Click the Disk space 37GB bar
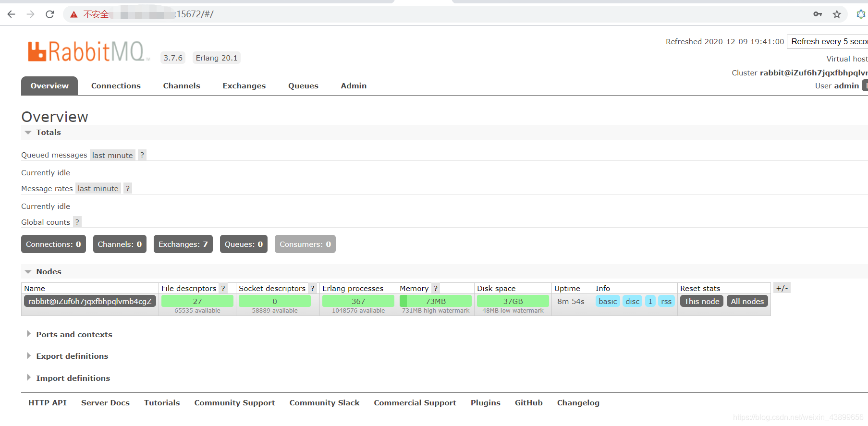Viewport: 868px width, 426px height. click(513, 301)
